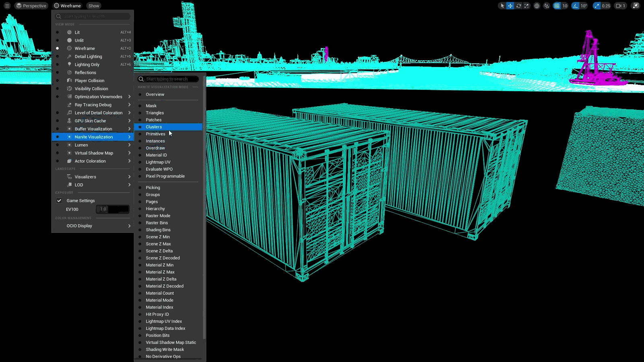Select Unlit view mode

click(x=93, y=40)
